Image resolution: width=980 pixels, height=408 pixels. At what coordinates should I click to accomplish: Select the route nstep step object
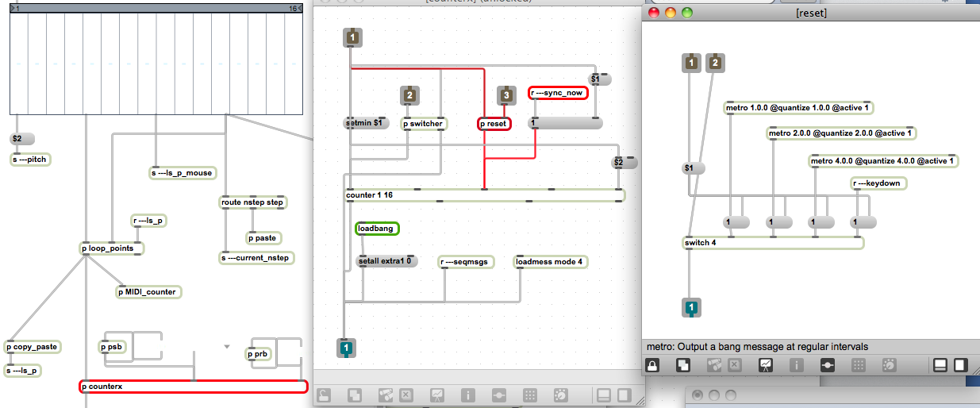point(253,202)
